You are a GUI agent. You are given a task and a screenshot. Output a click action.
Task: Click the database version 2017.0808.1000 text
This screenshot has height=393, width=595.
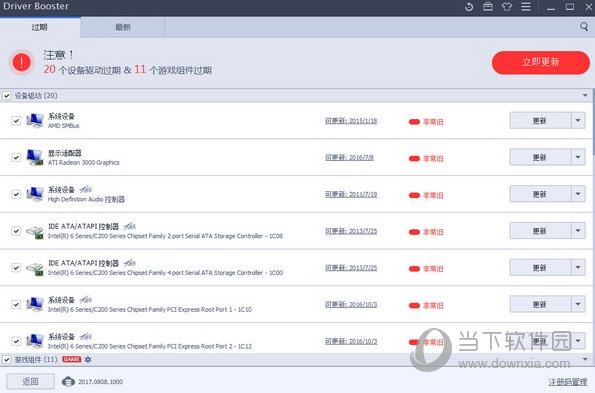[x=101, y=382]
